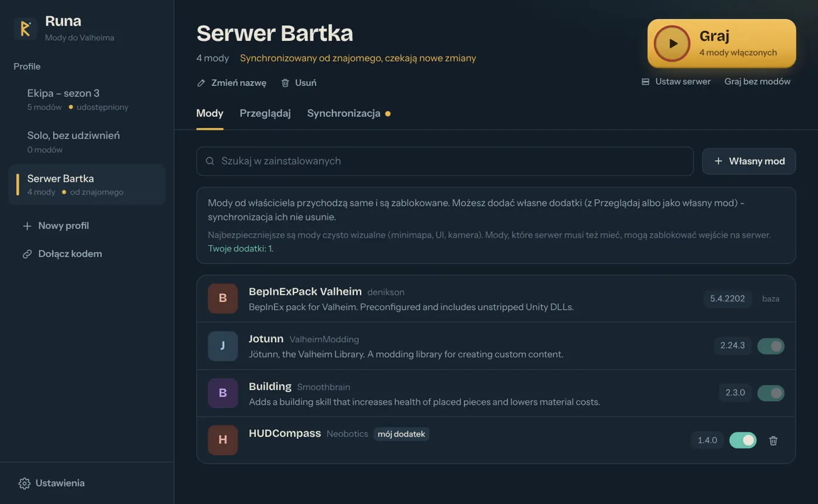The height and width of the screenshot is (504, 818).
Task: Switch to the Mody tab
Action: point(210,113)
